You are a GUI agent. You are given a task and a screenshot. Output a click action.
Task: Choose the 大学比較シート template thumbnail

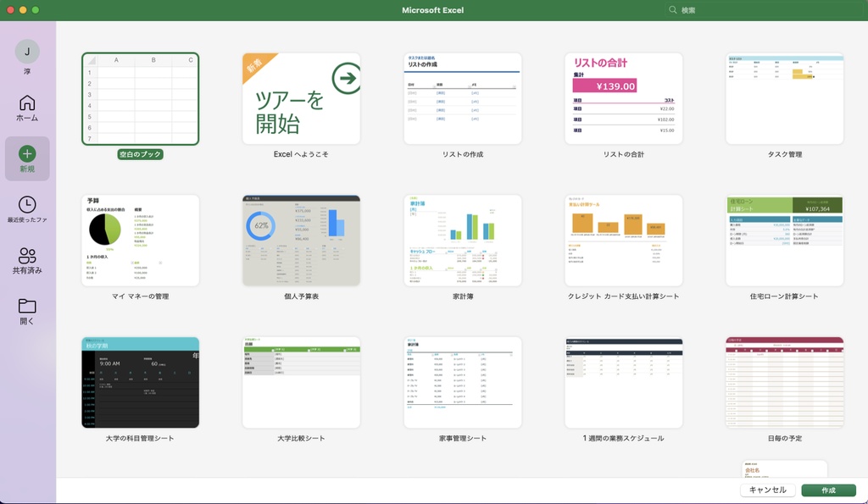point(301,382)
